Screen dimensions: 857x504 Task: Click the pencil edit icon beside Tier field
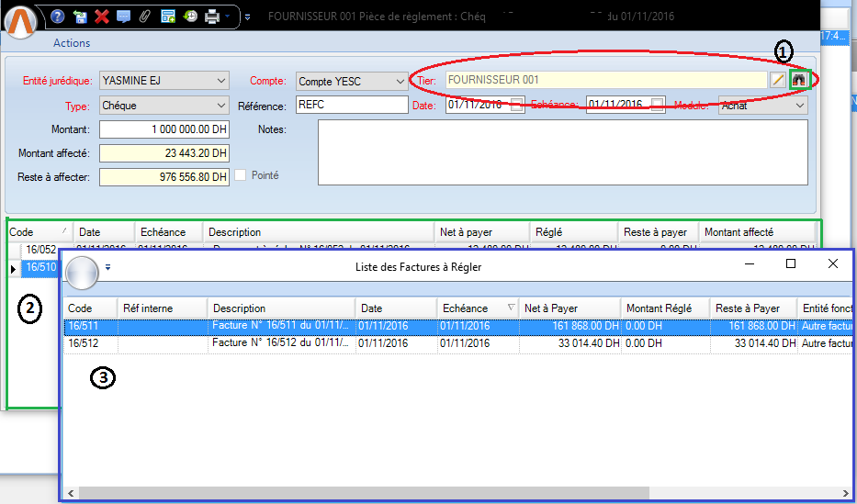[779, 81]
